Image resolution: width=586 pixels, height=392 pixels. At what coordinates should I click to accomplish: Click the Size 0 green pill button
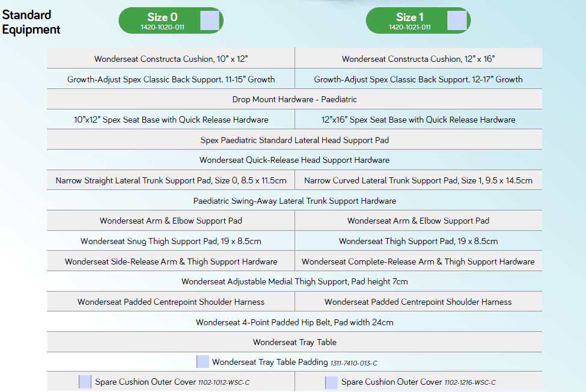tap(171, 20)
